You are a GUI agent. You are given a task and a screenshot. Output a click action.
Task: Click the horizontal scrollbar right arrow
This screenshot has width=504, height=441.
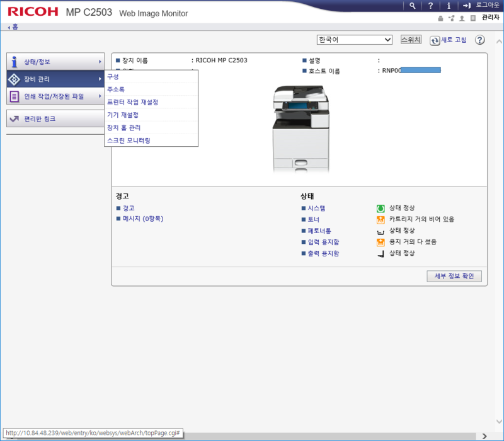(484, 436)
